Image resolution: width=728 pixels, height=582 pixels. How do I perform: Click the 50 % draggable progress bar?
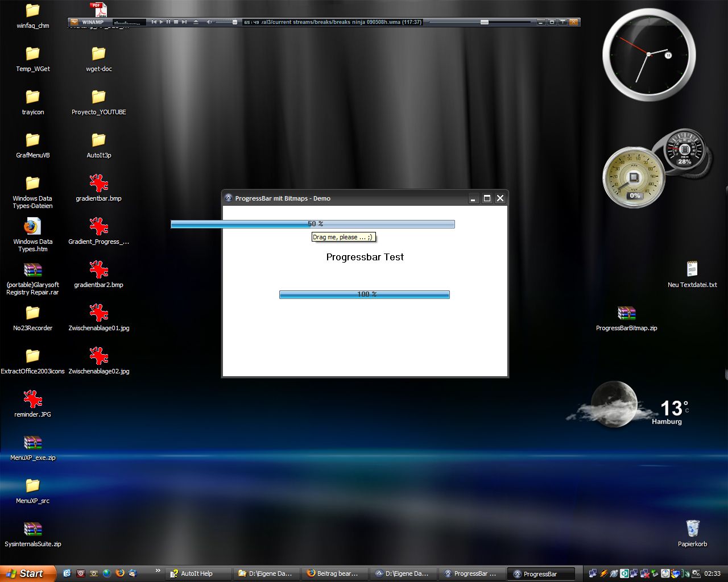click(x=312, y=224)
